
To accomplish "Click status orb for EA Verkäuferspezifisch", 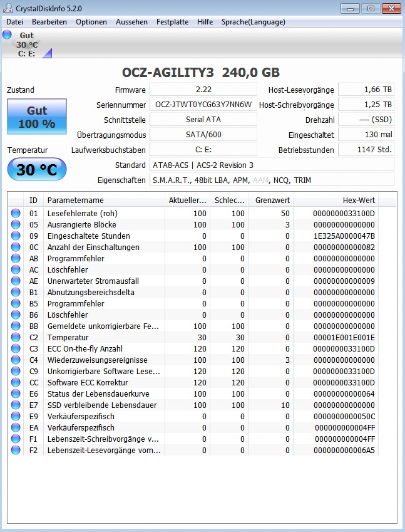I will pos(16,427).
